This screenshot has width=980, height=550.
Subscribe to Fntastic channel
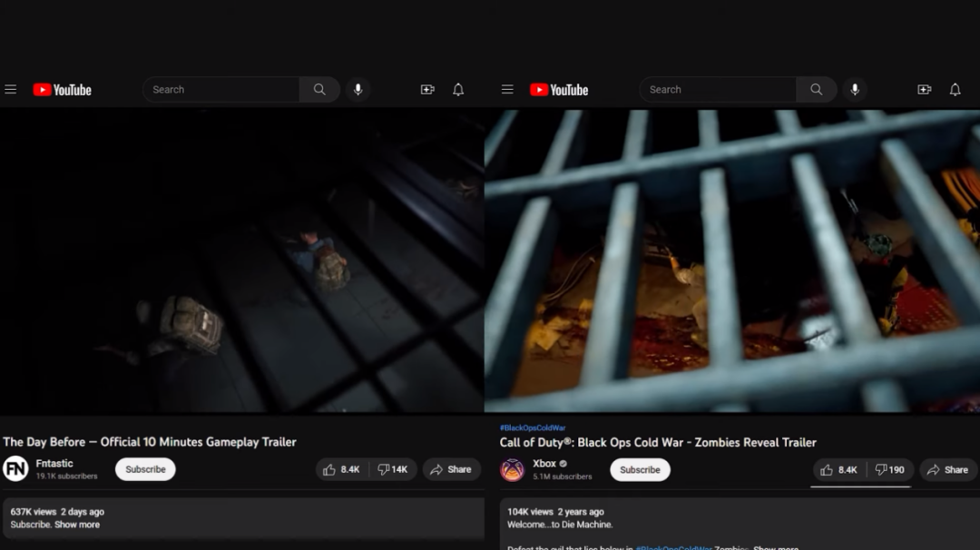pyautogui.click(x=145, y=469)
